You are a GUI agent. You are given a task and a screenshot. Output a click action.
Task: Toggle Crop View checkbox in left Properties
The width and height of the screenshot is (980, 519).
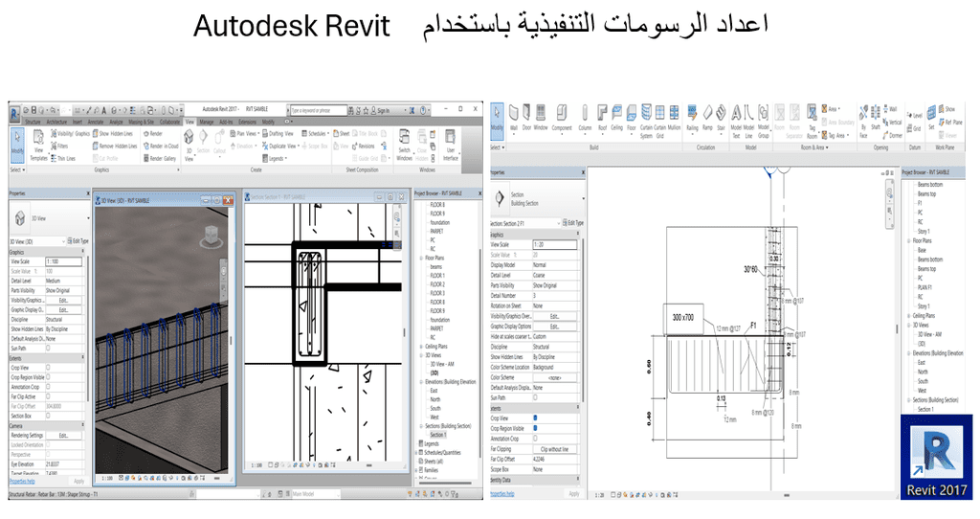(x=48, y=368)
